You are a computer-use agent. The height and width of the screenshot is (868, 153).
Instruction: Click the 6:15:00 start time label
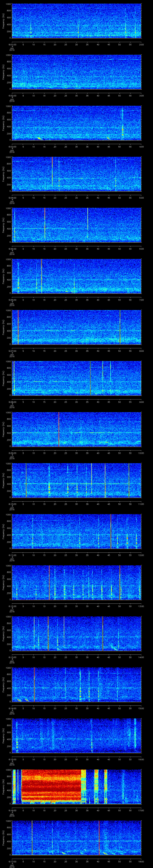[x=12, y=759]
